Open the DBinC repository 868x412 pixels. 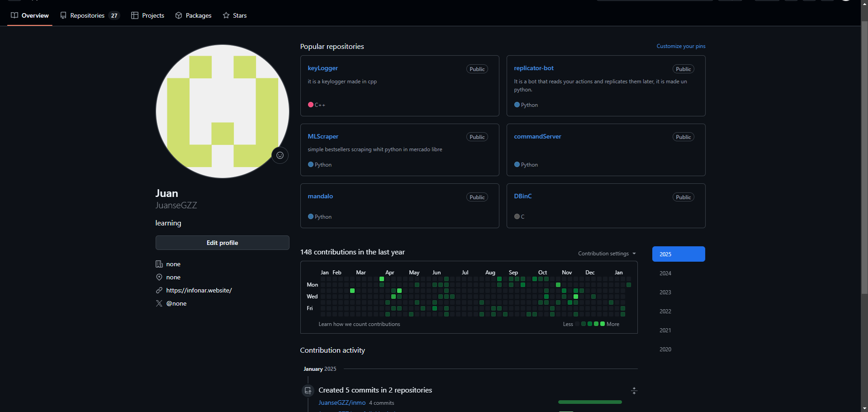click(523, 196)
